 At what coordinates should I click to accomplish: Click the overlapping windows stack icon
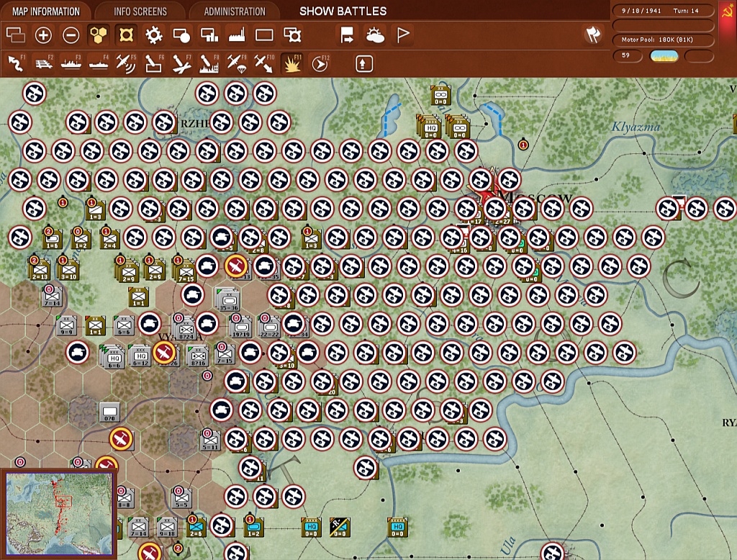(x=16, y=35)
